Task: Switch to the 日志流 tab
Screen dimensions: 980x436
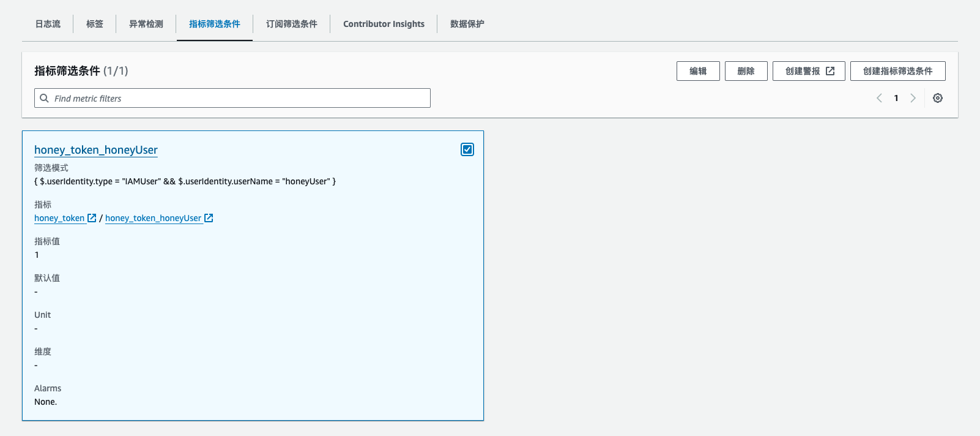Action: [x=48, y=24]
